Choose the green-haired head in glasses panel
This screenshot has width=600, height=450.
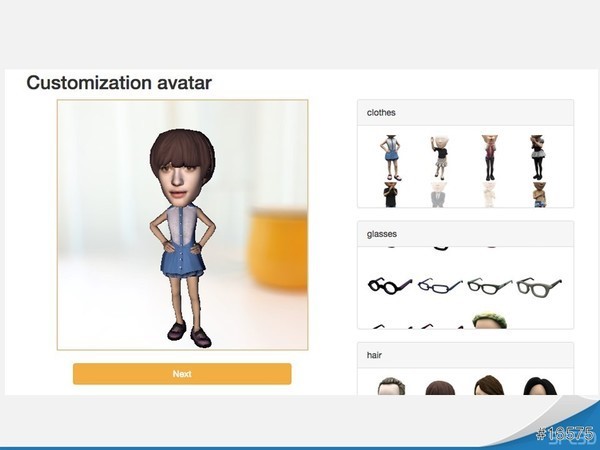click(489, 321)
